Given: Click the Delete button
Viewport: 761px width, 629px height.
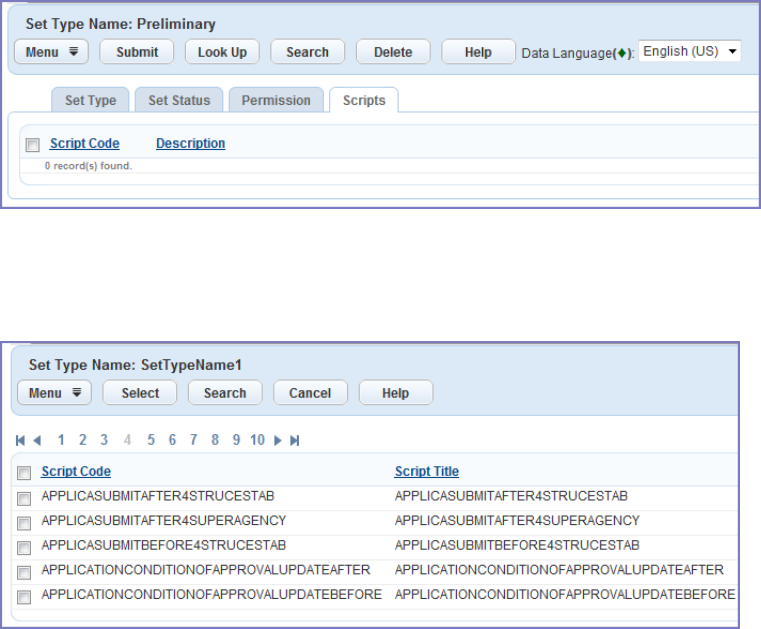Looking at the screenshot, I should (393, 52).
